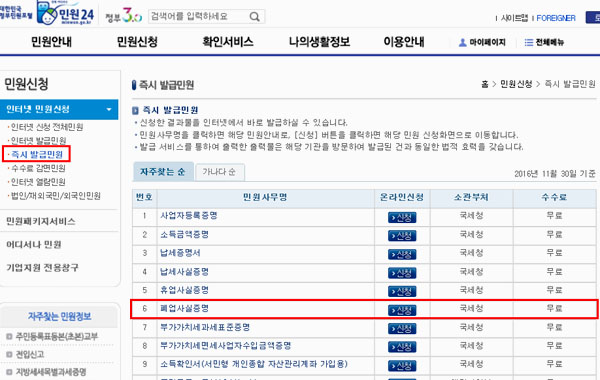Open the 사이트맵 link
Viewport: 600px width, 380px height.
click(514, 18)
